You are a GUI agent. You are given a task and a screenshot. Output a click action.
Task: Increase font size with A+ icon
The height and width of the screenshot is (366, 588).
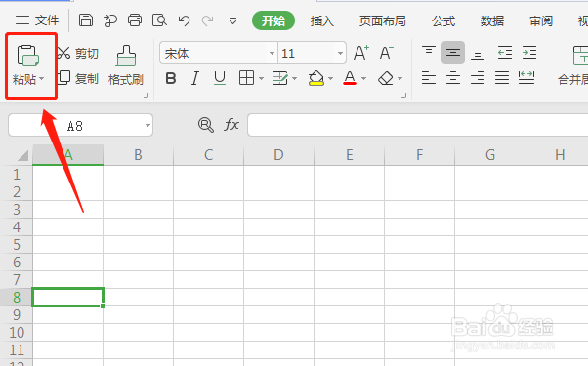point(361,53)
